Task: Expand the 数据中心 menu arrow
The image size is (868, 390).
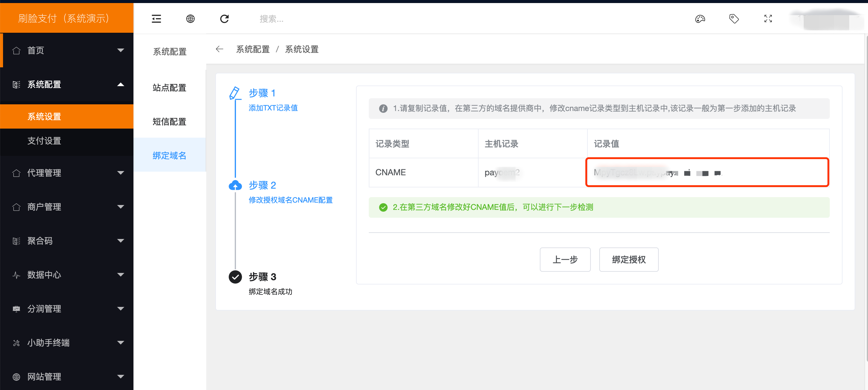Action: coord(120,275)
